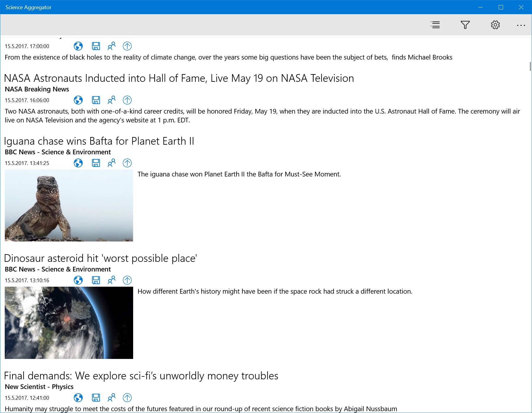Close the Science Aggregator window
532x413 pixels.
(x=521, y=7)
